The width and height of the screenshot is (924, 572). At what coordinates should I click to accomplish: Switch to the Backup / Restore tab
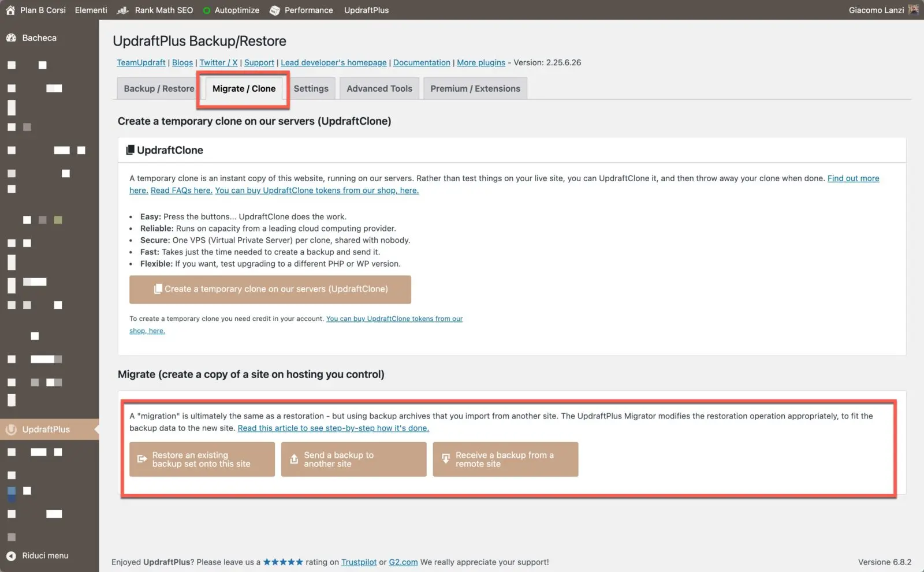click(159, 88)
